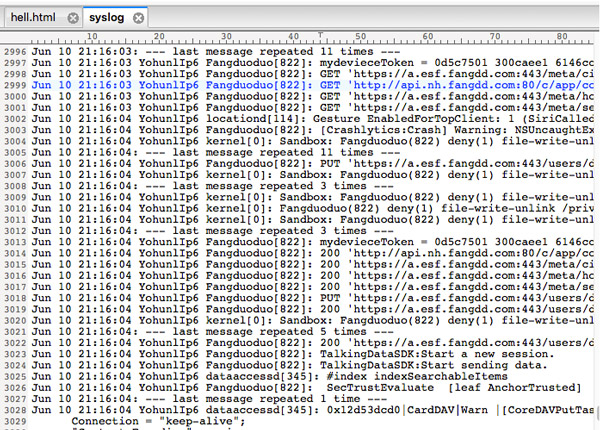Select the syslog tab
Screen dimensions: 600x430
[x=107, y=18]
